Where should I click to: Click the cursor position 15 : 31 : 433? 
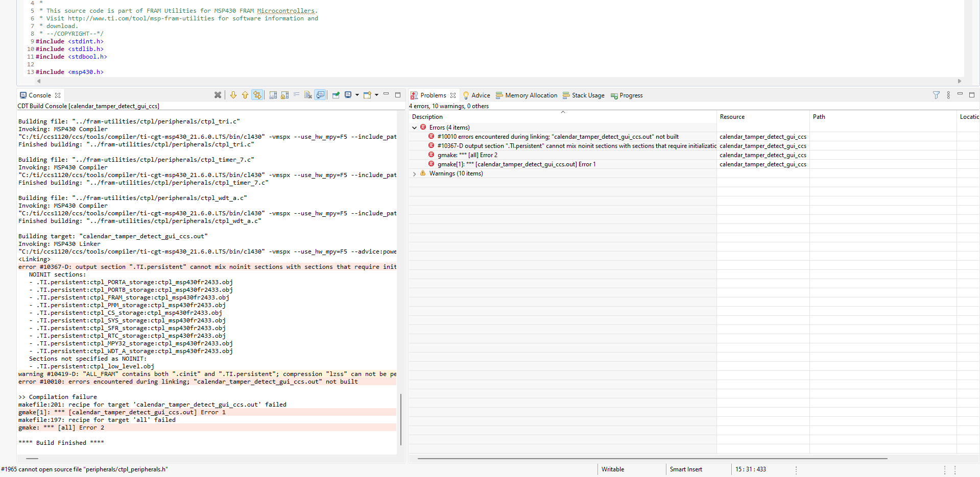point(751,469)
